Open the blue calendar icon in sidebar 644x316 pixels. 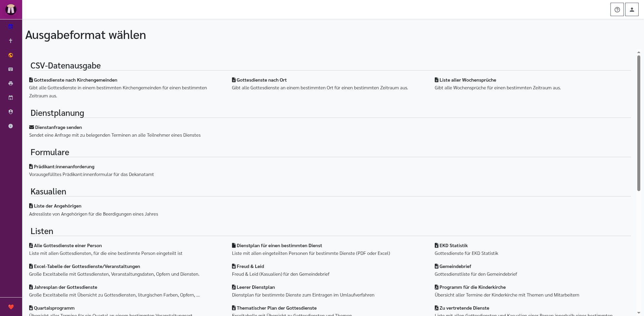click(11, 27)
